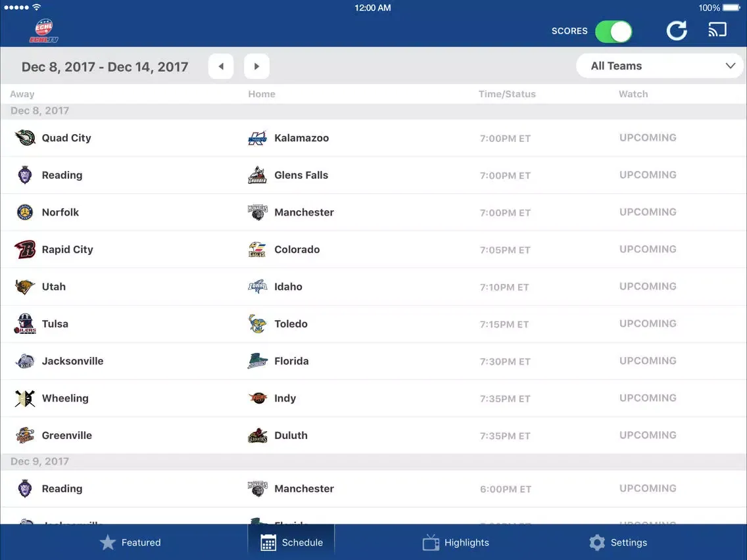
Task: Tap the Toledo team logo
Action: [x=257, y=324]
